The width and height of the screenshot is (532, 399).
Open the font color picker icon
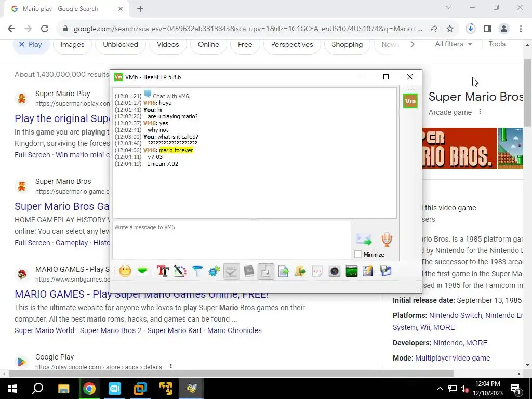180,271
